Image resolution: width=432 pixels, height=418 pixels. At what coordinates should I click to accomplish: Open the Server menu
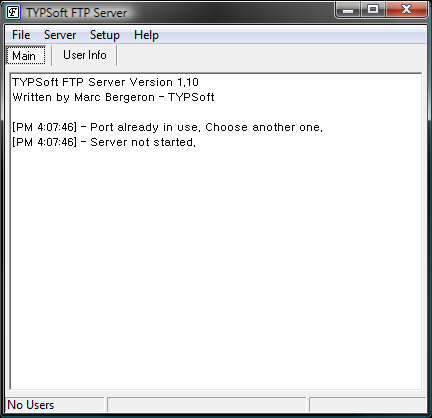pos(60,35)
